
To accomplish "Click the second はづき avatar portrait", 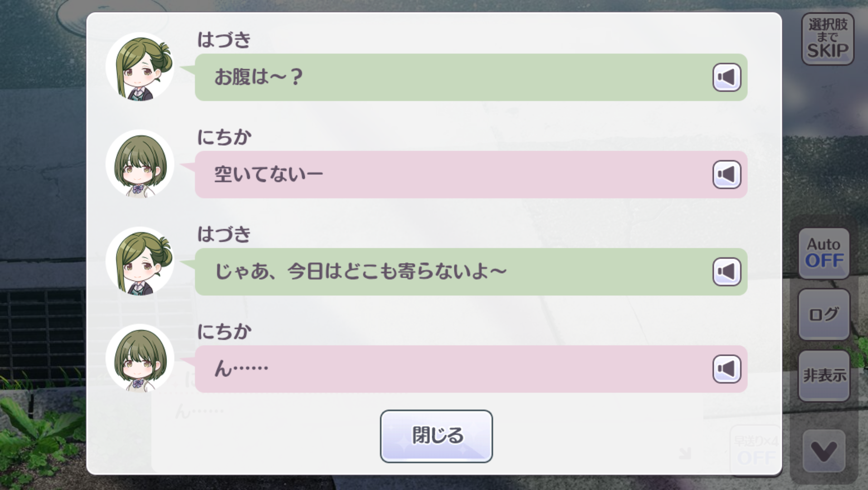I will tap(140, 261).
